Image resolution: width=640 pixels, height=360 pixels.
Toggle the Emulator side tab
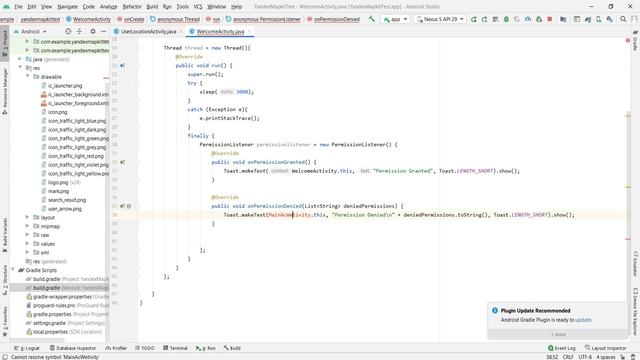pyautogui.click(x=635, y=263)
